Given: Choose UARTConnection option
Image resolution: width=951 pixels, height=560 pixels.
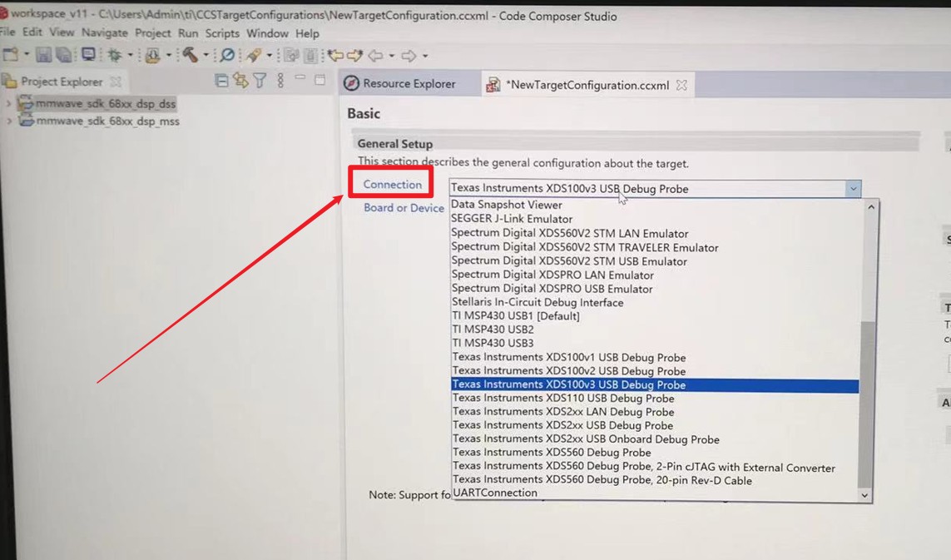Looking at the screenshot, I should (495, 493).
